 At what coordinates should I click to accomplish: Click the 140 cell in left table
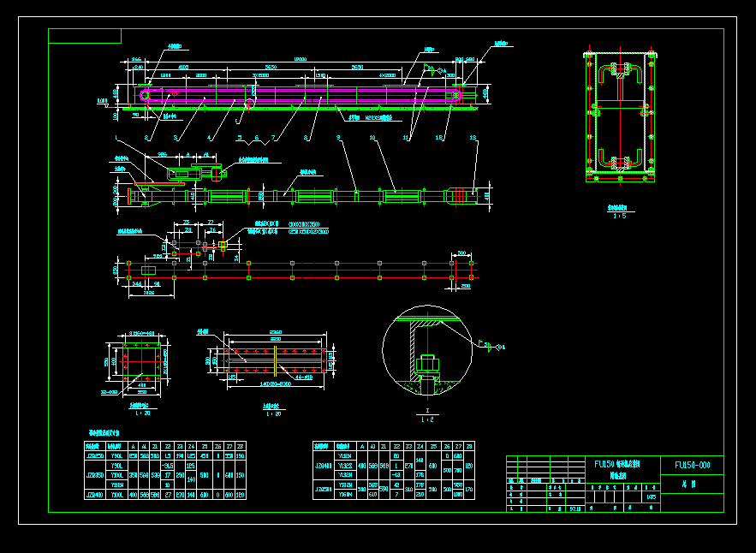[x=191, y=480]
